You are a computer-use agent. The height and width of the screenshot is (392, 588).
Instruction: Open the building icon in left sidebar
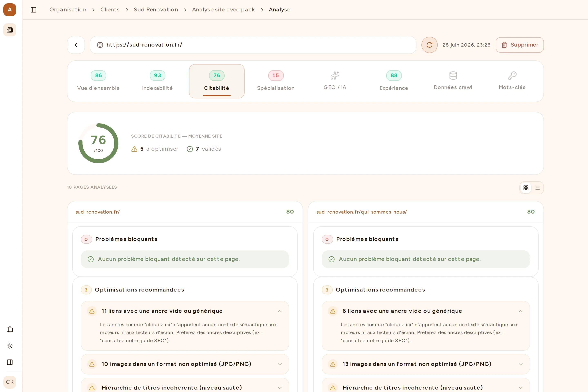point(10,30)
